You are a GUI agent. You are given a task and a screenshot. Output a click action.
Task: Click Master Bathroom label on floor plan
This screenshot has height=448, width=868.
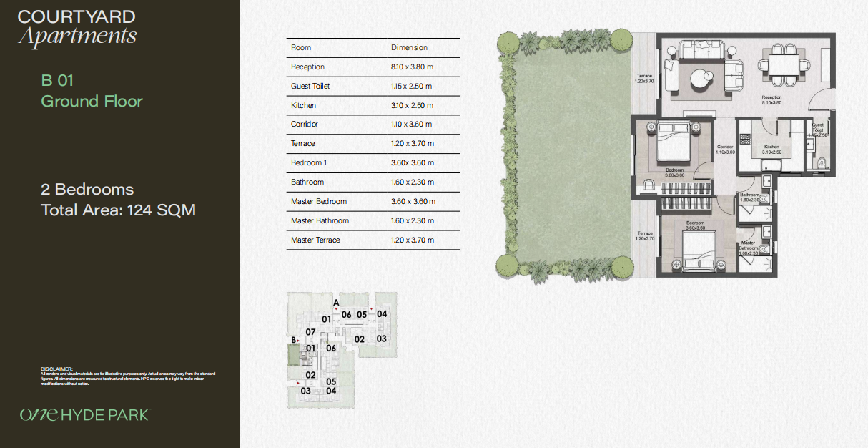pos(749,248)
